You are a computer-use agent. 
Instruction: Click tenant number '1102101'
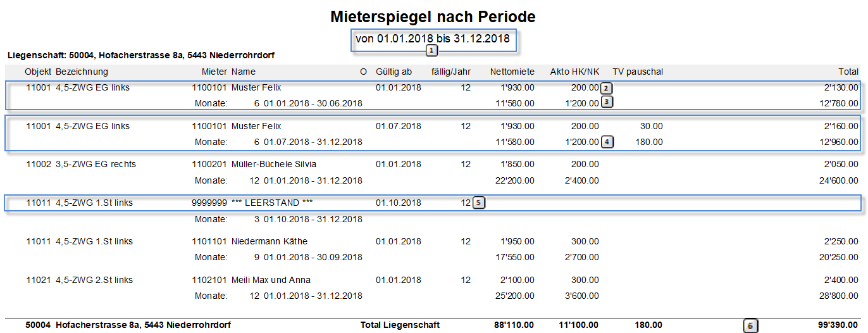pos(209,280)
